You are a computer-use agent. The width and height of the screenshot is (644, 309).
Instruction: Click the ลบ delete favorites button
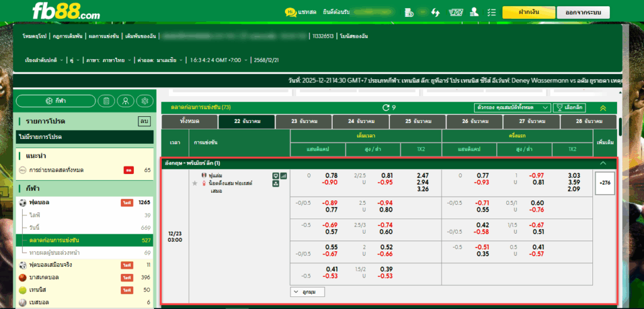143,121
